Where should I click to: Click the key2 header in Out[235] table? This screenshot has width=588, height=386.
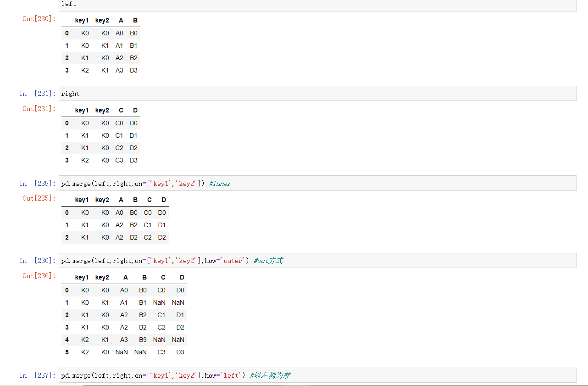coord(102,200)
